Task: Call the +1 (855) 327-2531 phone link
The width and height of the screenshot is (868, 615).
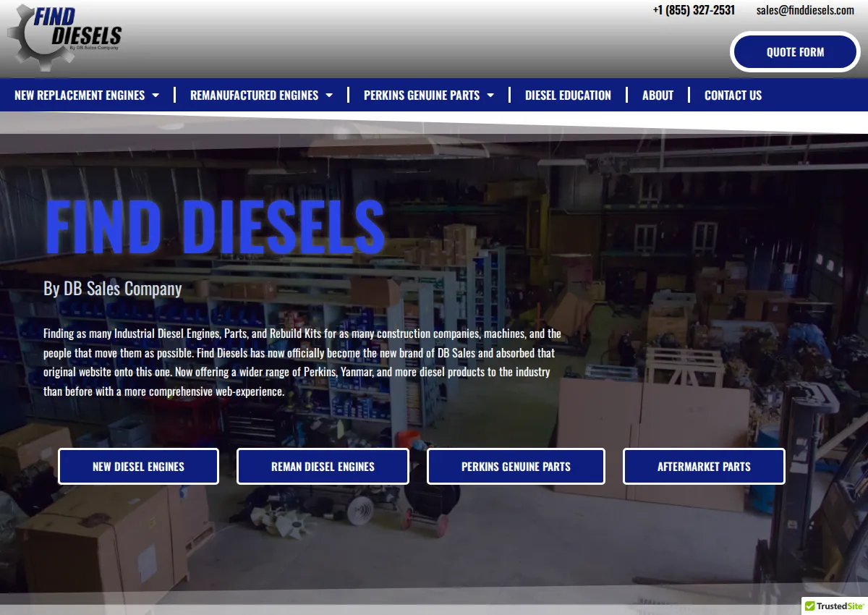Action: click(694, 10)
